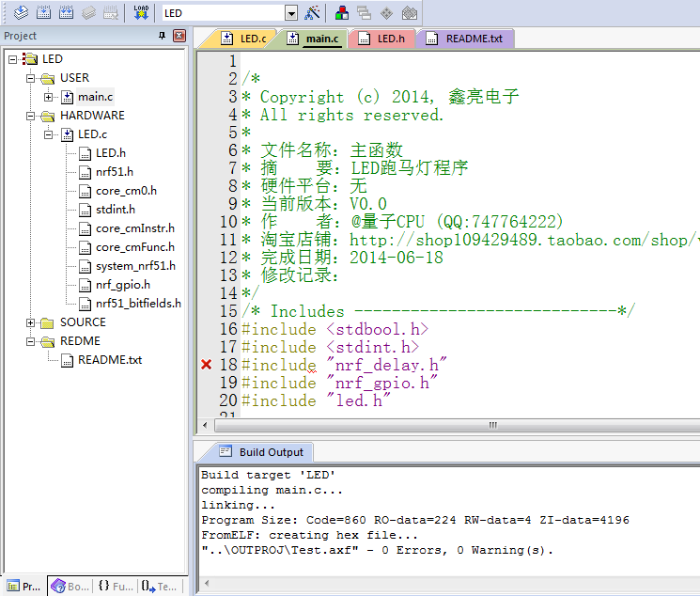Pin the Project panel with pushpin icon
The image size is (700, 596).
[x=162, y=36]
